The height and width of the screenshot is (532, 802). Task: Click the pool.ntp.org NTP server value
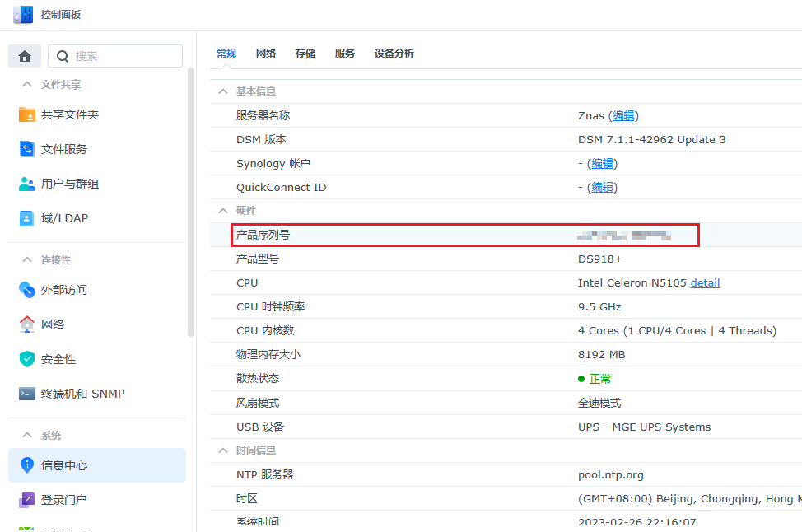611,474
